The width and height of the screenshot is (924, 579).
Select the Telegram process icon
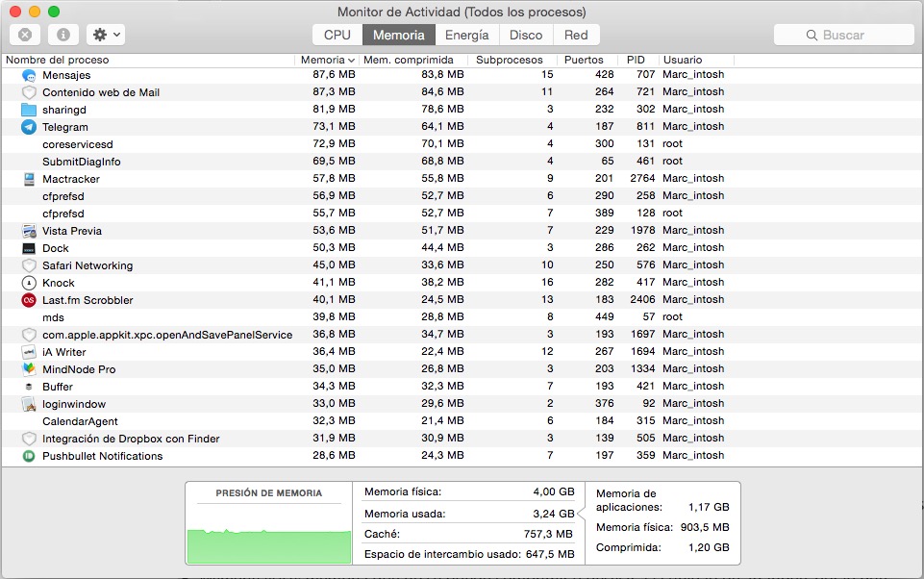pyautogui.click(x=30, y=126)
